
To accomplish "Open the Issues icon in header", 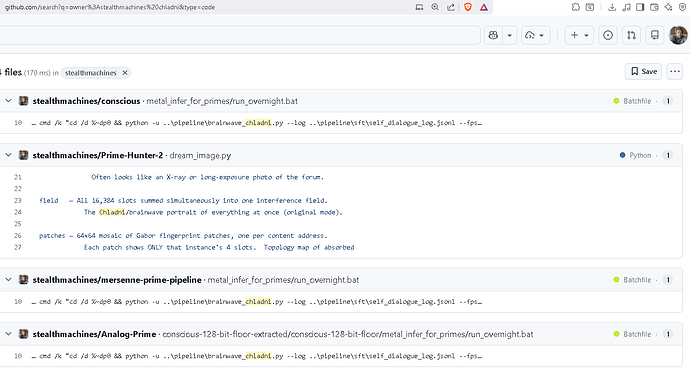I will pyautogui.click(x=608, y=35).
